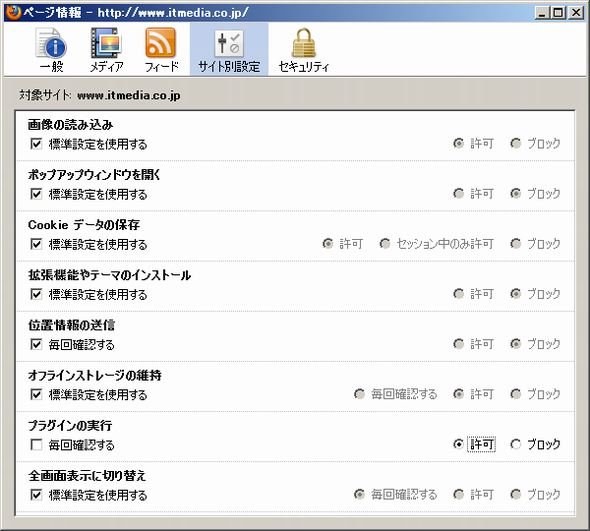Select 許可 radio for 全画面表示に切り替え
This screenshot has width=590, height=531.
(458, 494)
